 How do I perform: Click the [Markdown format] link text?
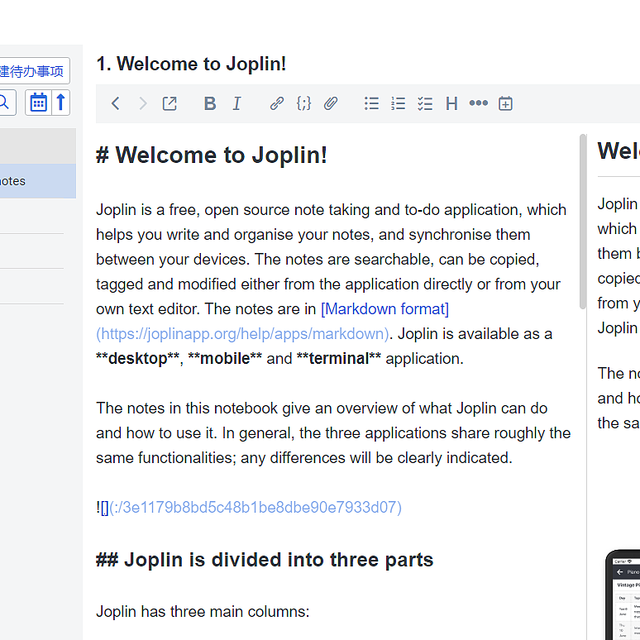click(x=385, y=309)
